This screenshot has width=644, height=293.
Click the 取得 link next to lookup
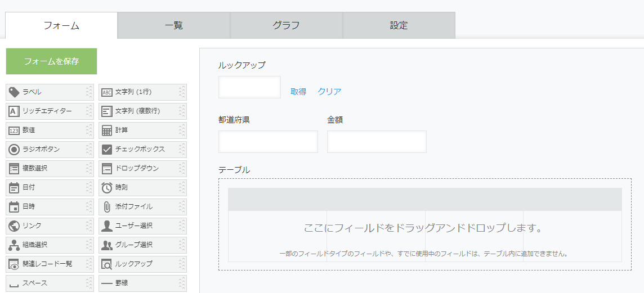point(298,92)
